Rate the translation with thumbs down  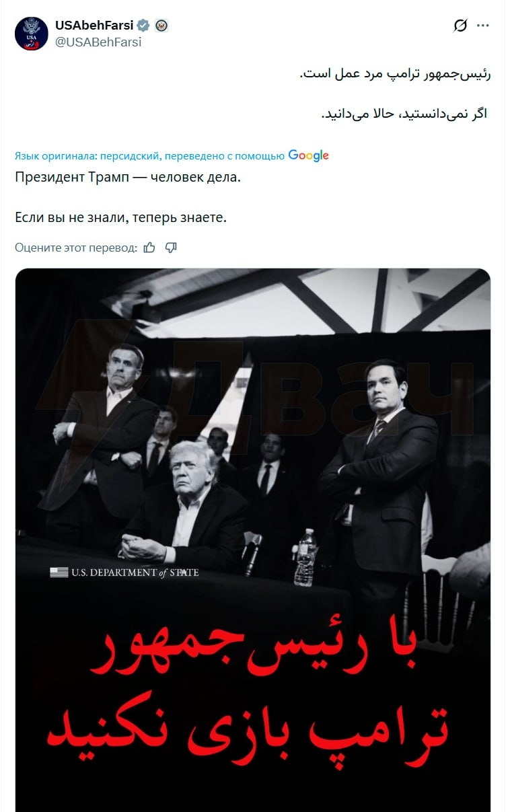171,248
